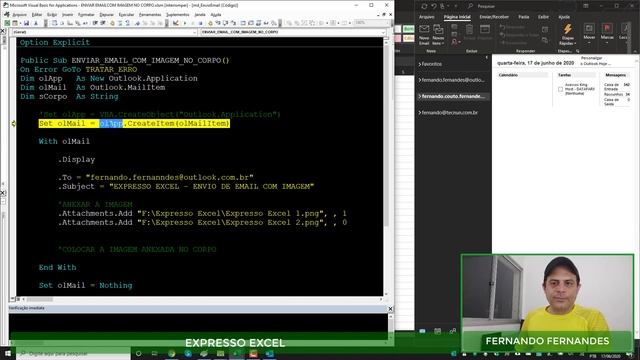This screenshot has height=360, width=640.
Task: Click the Outlook undo icon in title bar
Action: (434, 6)
